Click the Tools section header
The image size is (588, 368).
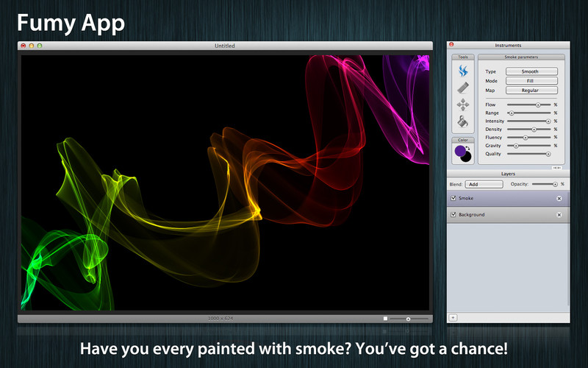463,57
